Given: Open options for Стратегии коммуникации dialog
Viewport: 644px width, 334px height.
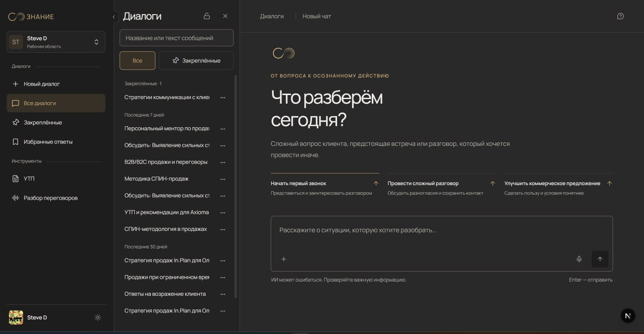Looking at the screenshot, I should coord(223,98).
